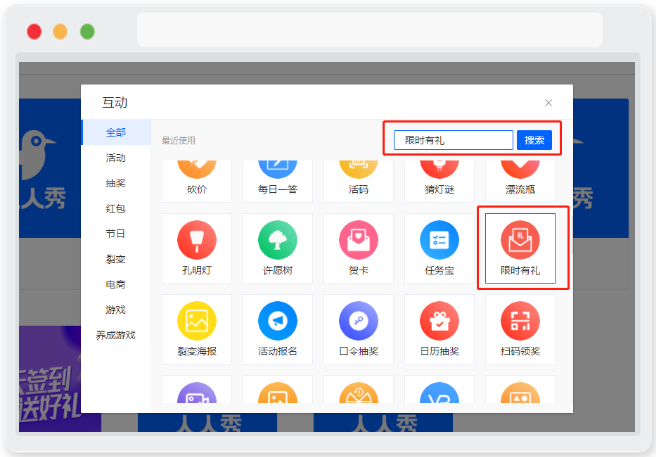The height and width of the screenshot is (457, 656).
Task: Select the 贺卡 greeting card icon
Action: (359, 240)
